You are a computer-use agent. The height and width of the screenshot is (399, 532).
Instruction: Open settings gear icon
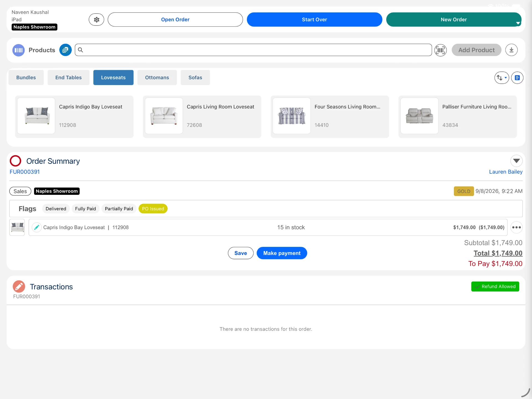coord(96,19)
